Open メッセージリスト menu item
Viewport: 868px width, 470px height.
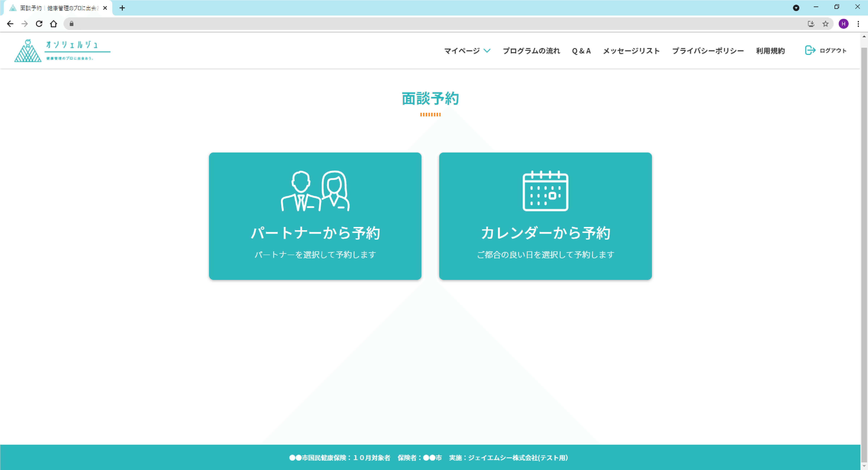point(631,51)
